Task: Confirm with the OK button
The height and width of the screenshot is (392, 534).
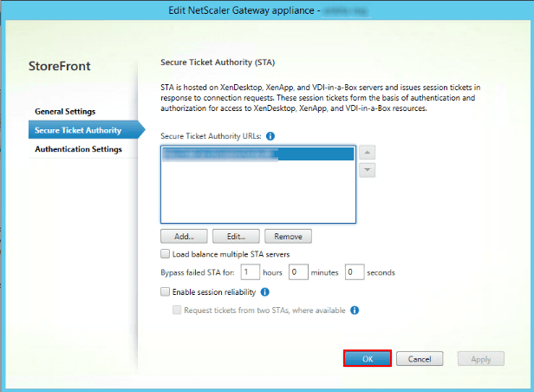Action: pyautogui.click(x=368, y=359)
